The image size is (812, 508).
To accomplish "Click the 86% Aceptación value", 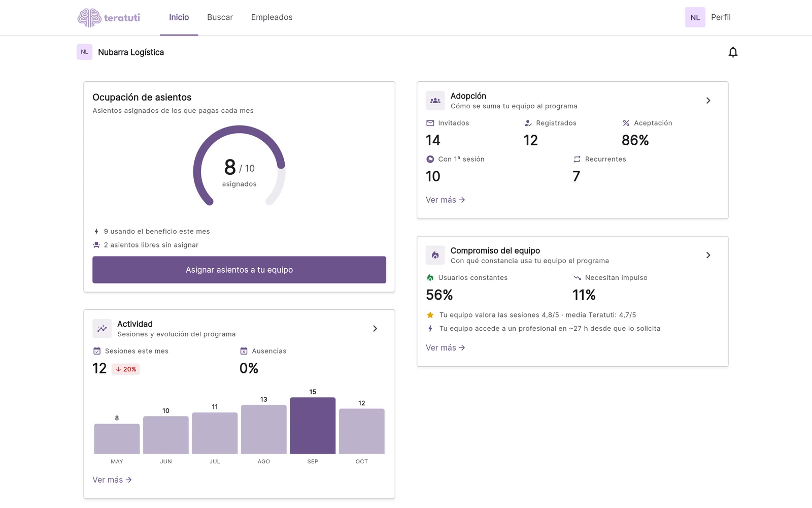I will coord(635,140).
